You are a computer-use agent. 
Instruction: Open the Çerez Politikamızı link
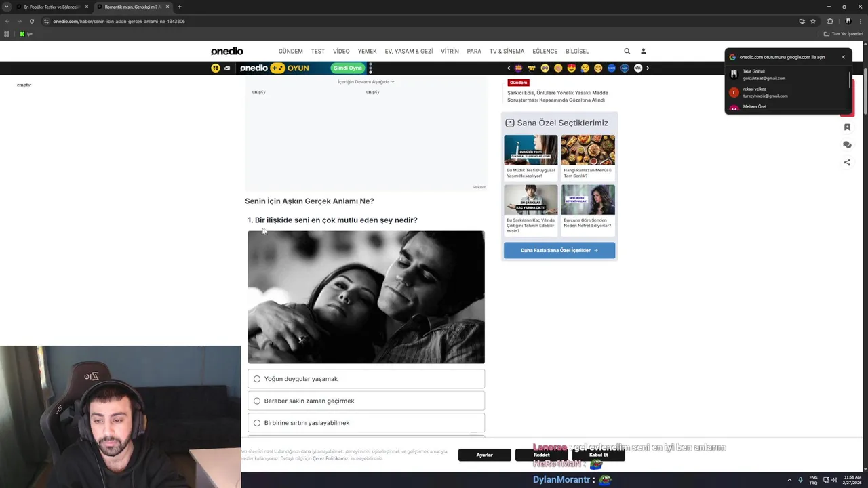[331, 458]
